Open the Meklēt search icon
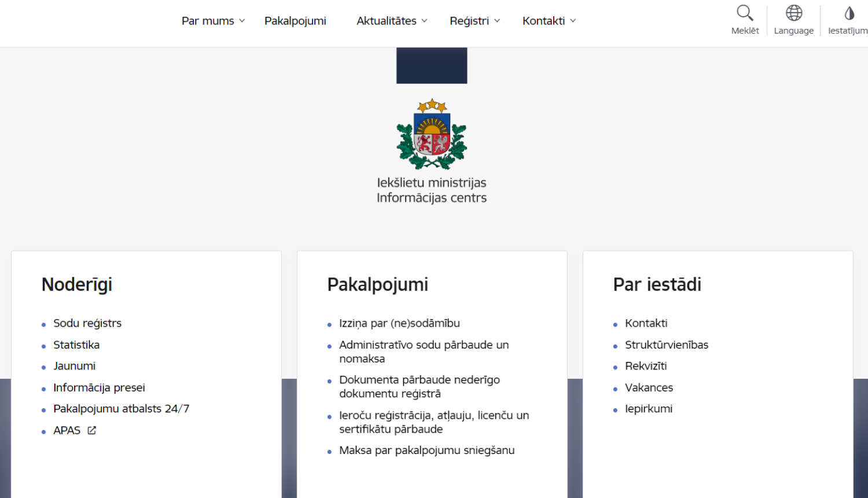This screenshot has height=498, width=868. click(745, 13)
